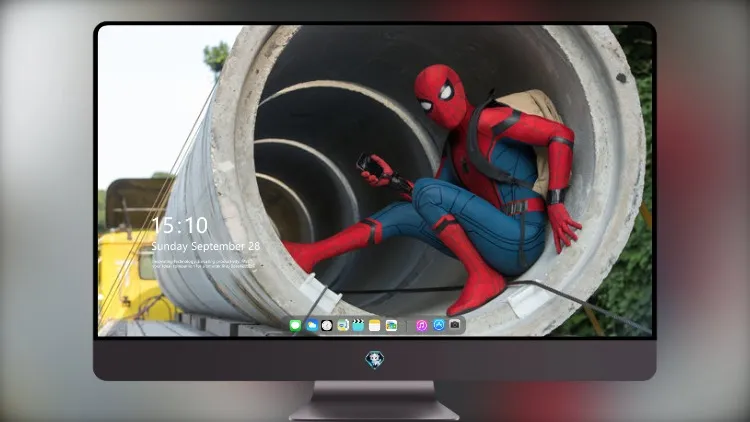Open the green Messages app in the dock
Image resolution: width=750 pixels, height=422 pixels.
coord(295,326)
